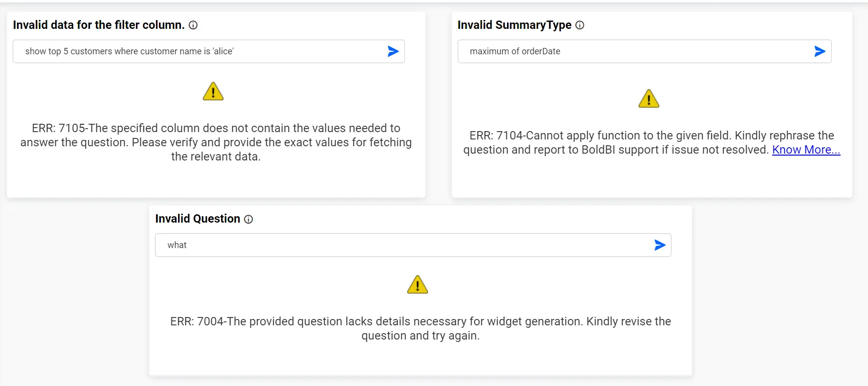Viewport: 868px width, 386px height.
Task: Send the 'show top 5 customers' query
Action: click(393, 51)
